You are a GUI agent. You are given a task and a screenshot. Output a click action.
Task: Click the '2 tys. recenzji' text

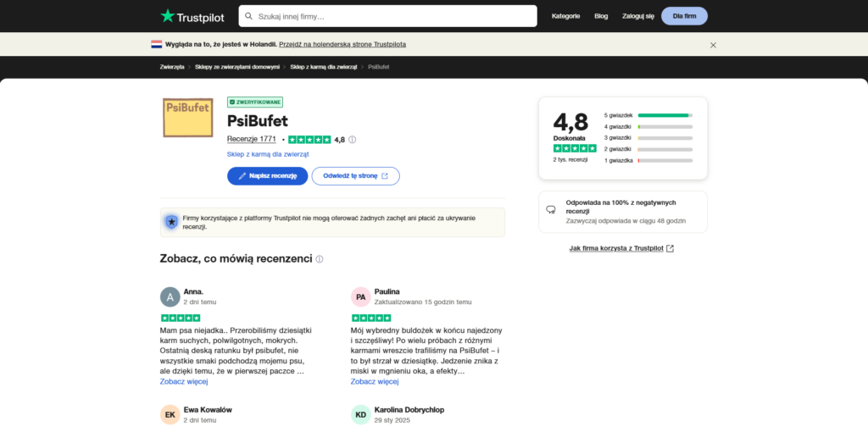pyautogui.click(x=570, y=159)
